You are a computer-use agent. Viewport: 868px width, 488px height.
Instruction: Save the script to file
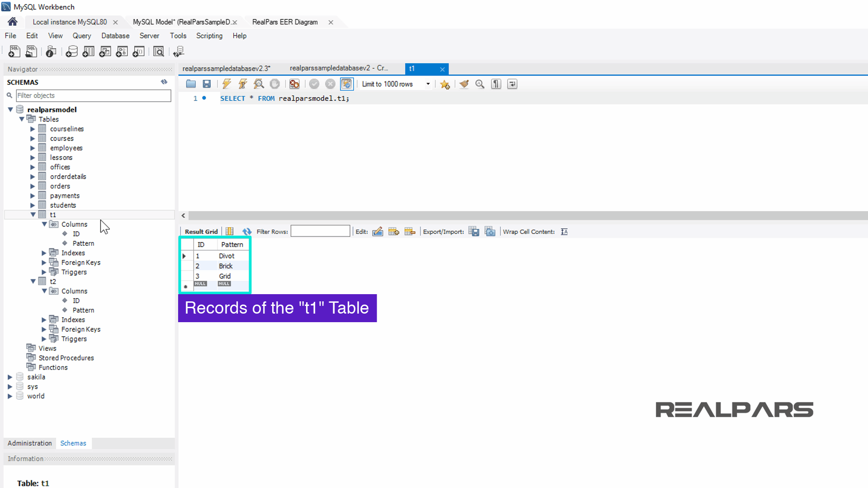pyautogui.click(x=207, y=84)
